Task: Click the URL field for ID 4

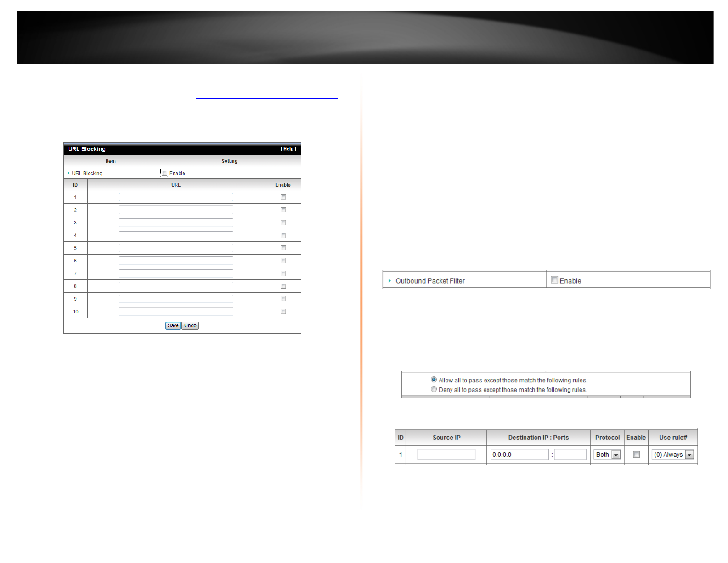Action: [x=176, y=235]
